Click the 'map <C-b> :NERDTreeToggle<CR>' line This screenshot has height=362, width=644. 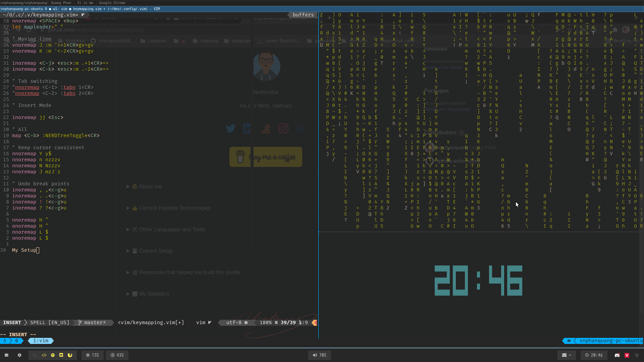pos(56,135)
